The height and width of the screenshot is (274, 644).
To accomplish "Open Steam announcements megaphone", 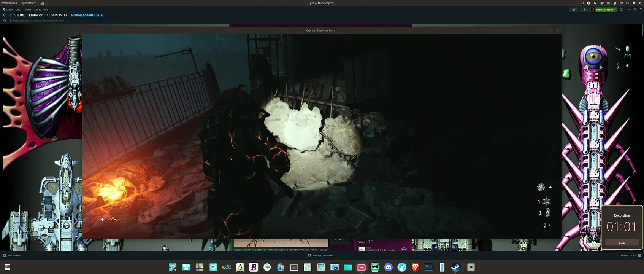I will coord(574,10).
